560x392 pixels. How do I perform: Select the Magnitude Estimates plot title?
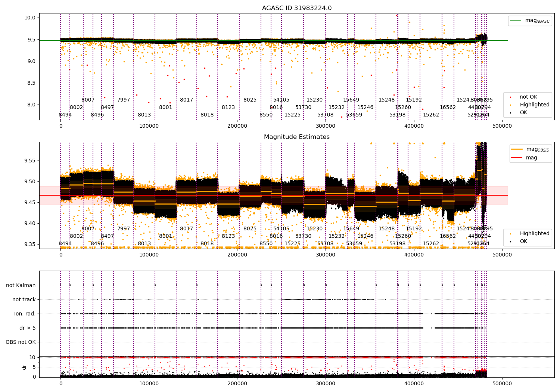pos(297,137)
